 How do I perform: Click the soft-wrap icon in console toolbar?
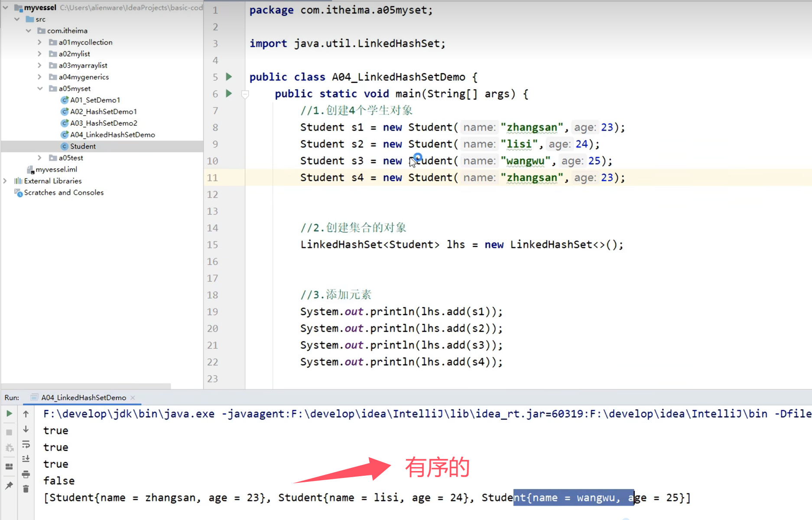tap(26, 444)
